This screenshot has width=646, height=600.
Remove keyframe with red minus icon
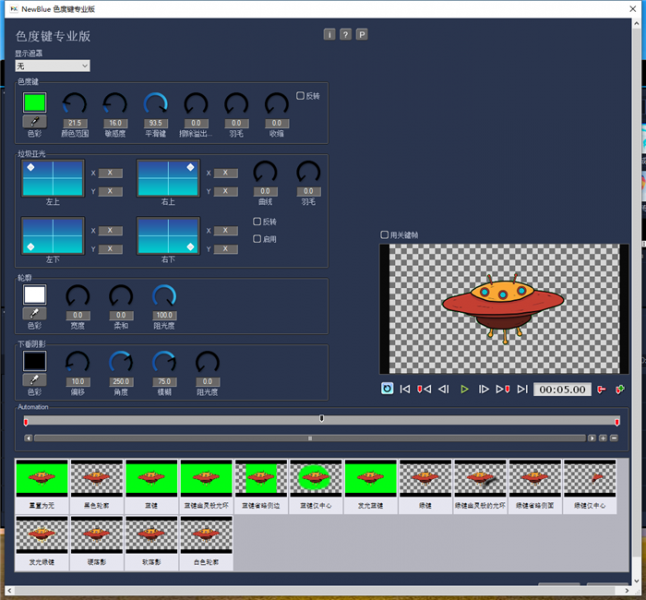point(602,389)
